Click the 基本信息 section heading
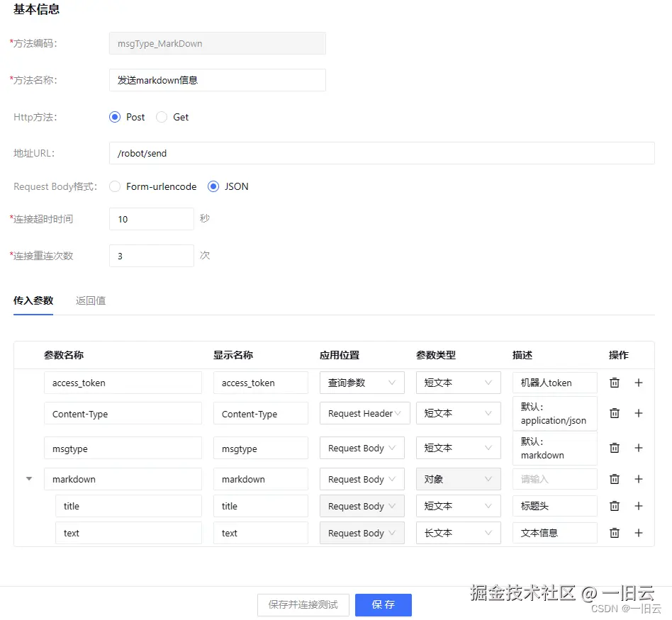This screenshot has width=672, height=620. pos(36,9)
